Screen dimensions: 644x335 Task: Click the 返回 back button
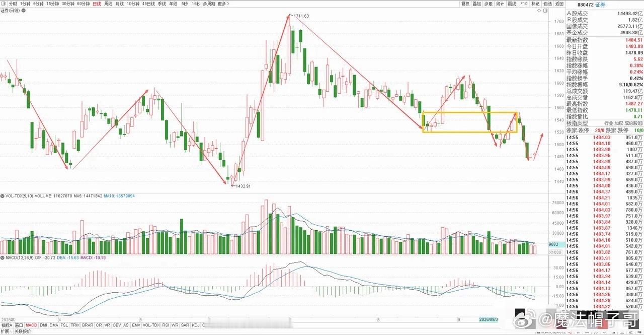click(559, 4)
